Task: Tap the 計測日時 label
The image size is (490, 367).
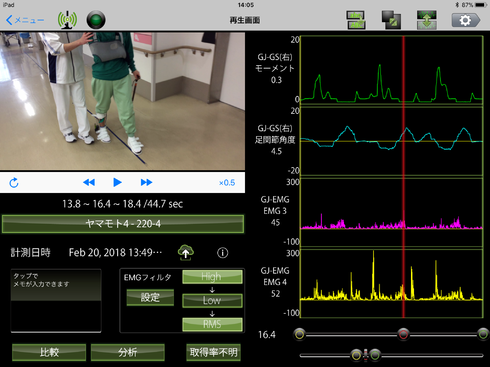Action: [x=31, y=253]
